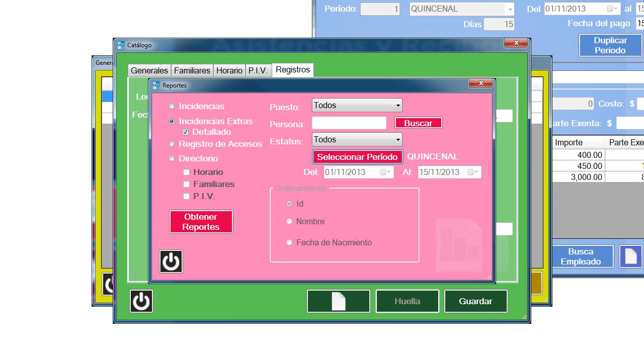This screenshot has width=644, height=362.
Task: Switch to the Horario tab
Action: (x=229, y=70)
